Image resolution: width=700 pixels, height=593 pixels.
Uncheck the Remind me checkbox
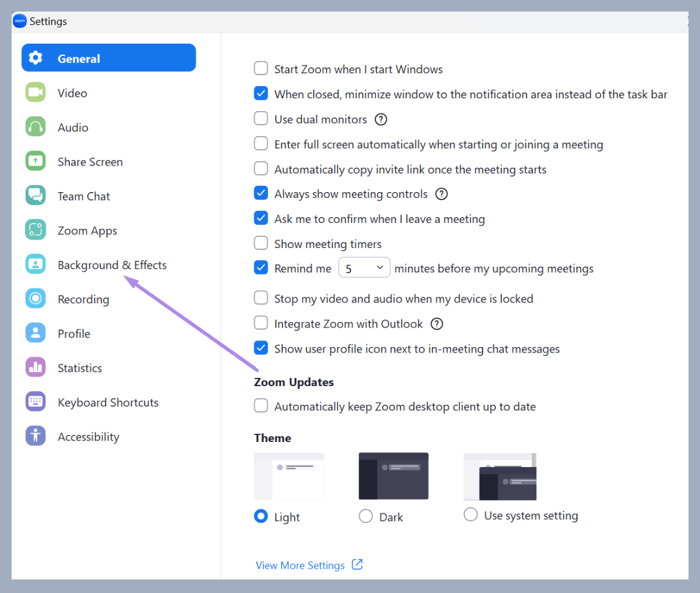pos(261,267)
